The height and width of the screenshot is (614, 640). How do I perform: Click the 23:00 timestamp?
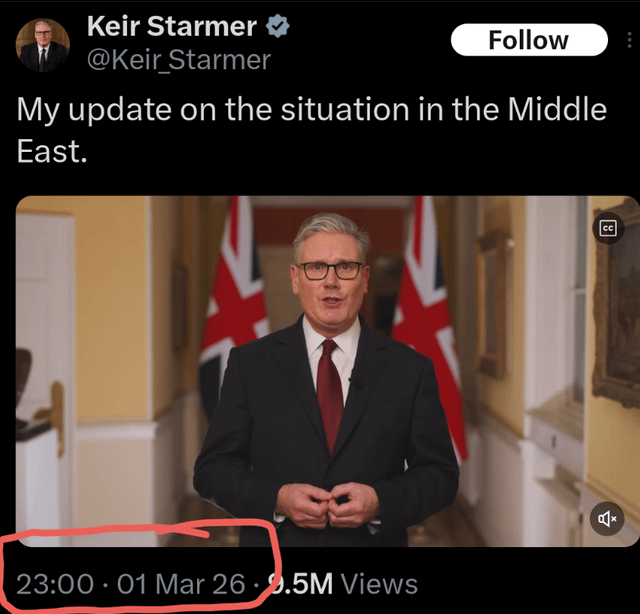[55, 584]
